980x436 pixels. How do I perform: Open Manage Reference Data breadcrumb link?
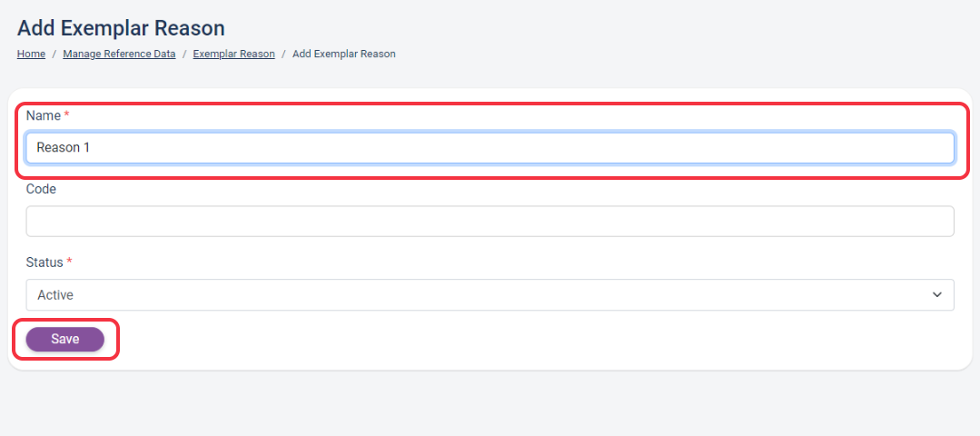tap(119, 54)
